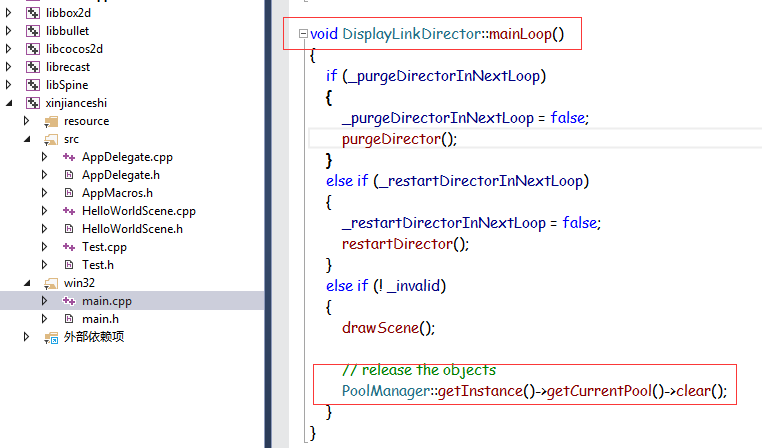Select libbullet in the solution tree
The width and height of the screenshot is (762, 448).
click(67, 31)
